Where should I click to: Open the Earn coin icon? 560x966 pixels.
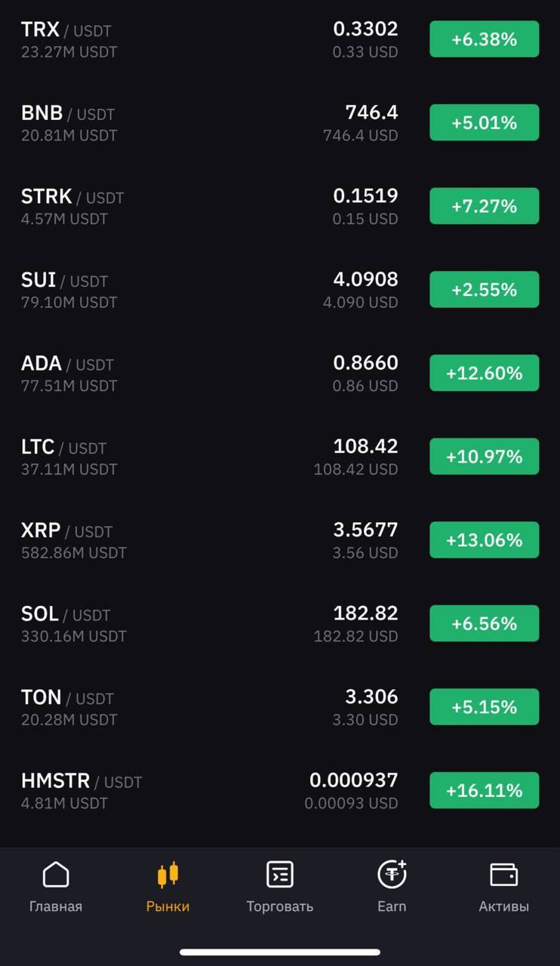(x=392, y=873)
